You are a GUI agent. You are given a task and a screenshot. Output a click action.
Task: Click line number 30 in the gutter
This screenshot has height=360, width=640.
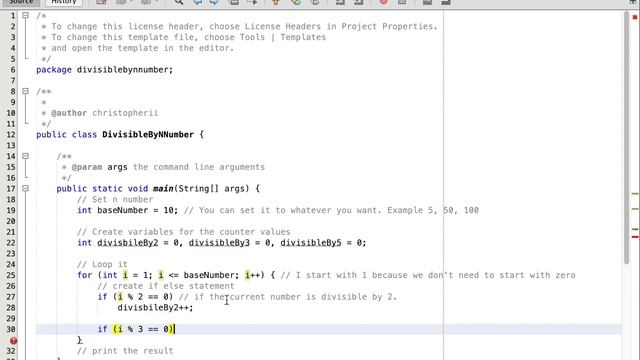11,329
